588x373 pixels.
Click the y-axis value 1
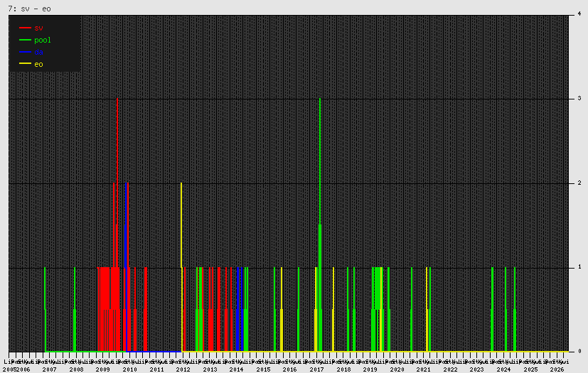pyautogui.click(x=579, y=267)
